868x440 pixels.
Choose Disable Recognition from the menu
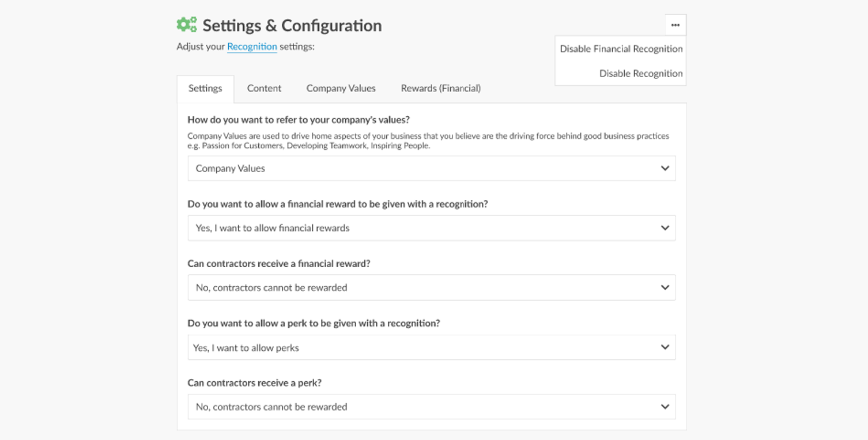[640, 74]
